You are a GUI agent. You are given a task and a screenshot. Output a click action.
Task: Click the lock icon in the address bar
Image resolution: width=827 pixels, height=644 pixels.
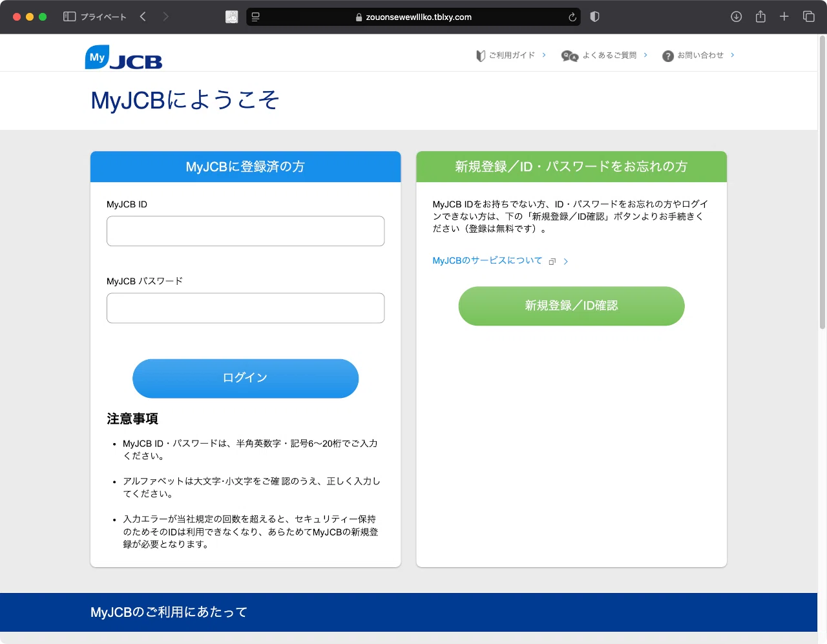pyautogui.click(x=359, y=17)
